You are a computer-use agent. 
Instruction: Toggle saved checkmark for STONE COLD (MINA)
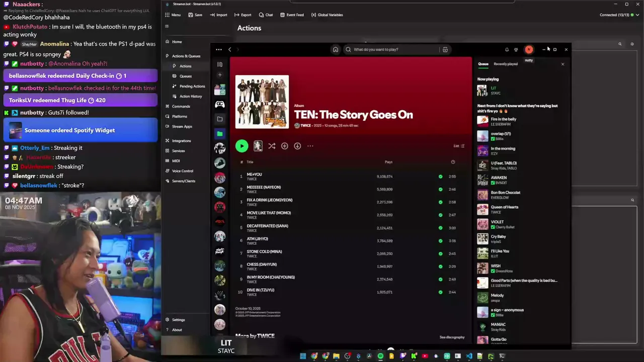coord(440,254)
